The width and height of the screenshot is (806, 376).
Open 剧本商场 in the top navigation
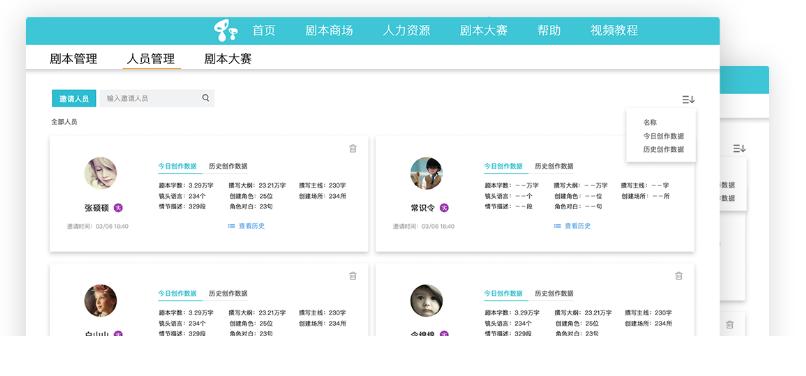pyautogui.click(x=329, y=30)
